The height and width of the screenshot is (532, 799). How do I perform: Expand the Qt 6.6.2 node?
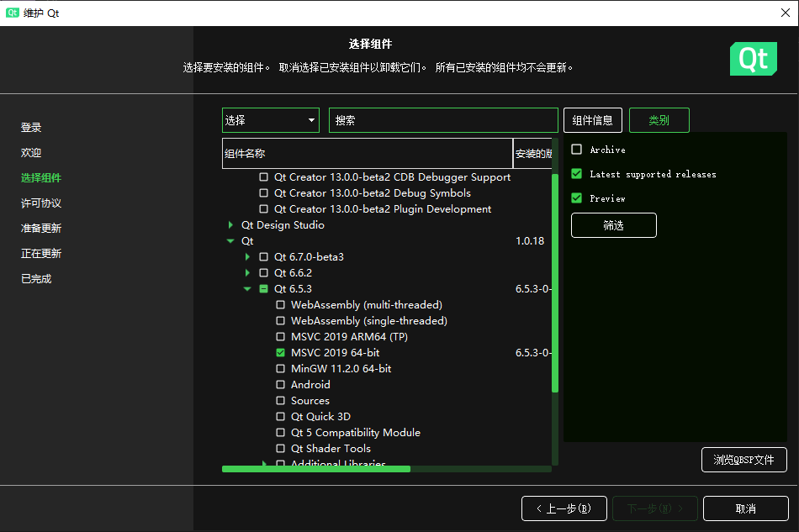pos(247,273)
